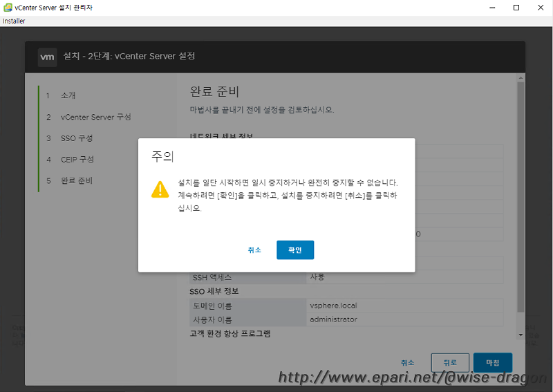
Task: Select step 1 소개 in wizard sidebar
Action: (x=68, y=95)
